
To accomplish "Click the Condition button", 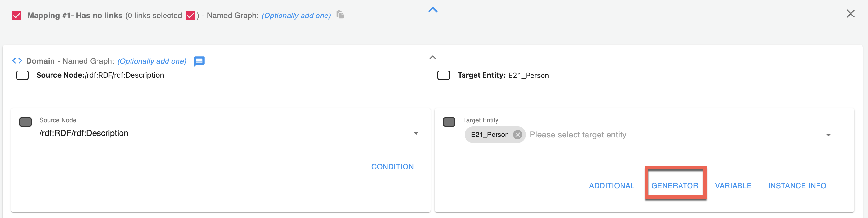I will [x=392, y=167].
